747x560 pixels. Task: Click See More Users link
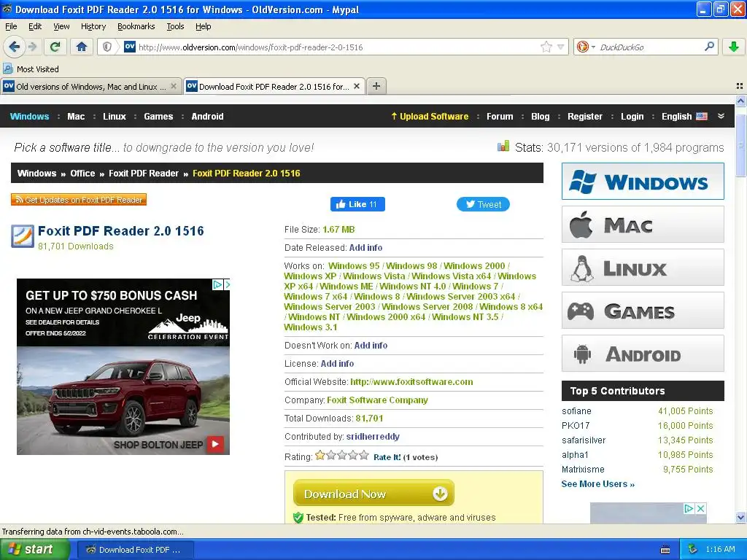pyautogui.click(x=598, y=484)
